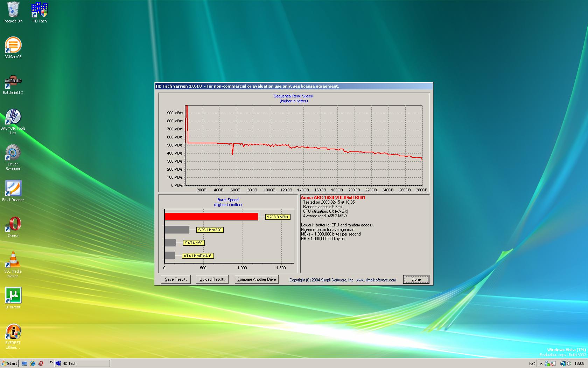The width and height of the screenshot is (588, 368).
Task: Click the blocked device tray icon
Action: [x=553, y=363]
